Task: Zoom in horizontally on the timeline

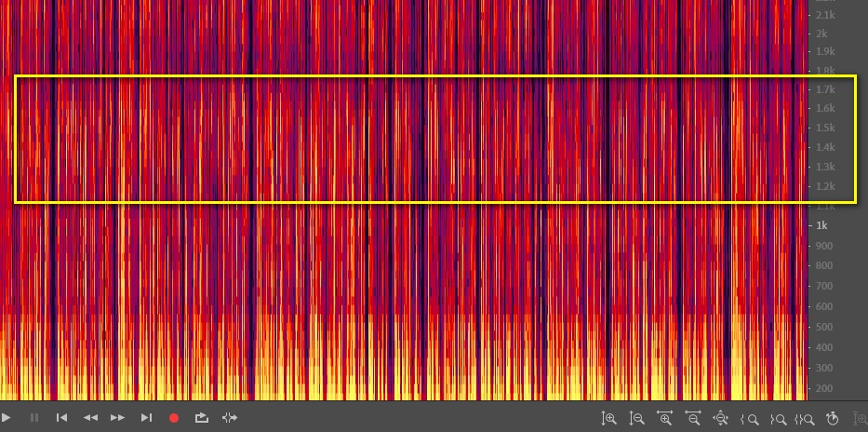Action: (x=665, y=419)
